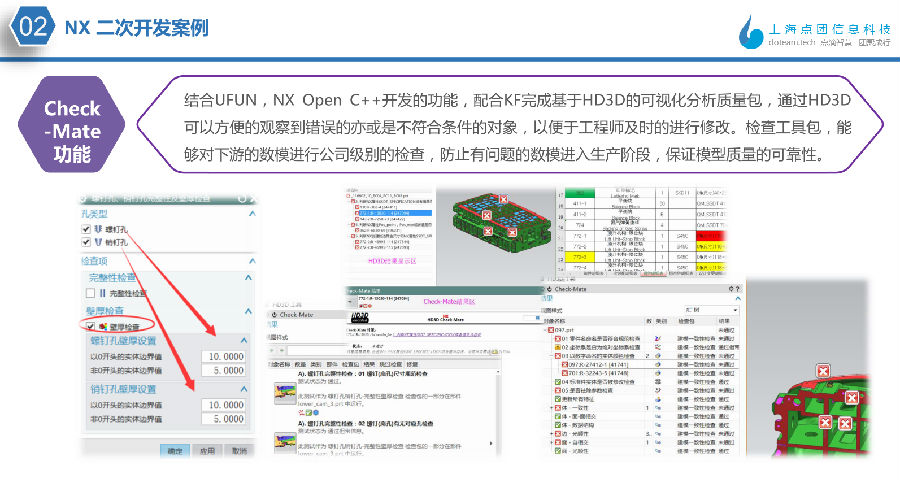Enable the 完整性检查 checkbox
Screen dimensions: 900x480
click(91, 293)
